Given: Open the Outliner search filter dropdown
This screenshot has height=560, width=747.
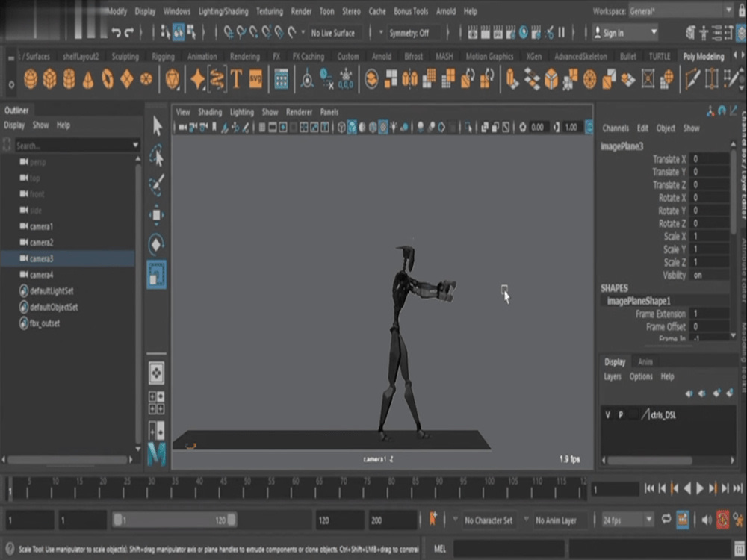Looking at the screenshot, I should coord(135,145).
